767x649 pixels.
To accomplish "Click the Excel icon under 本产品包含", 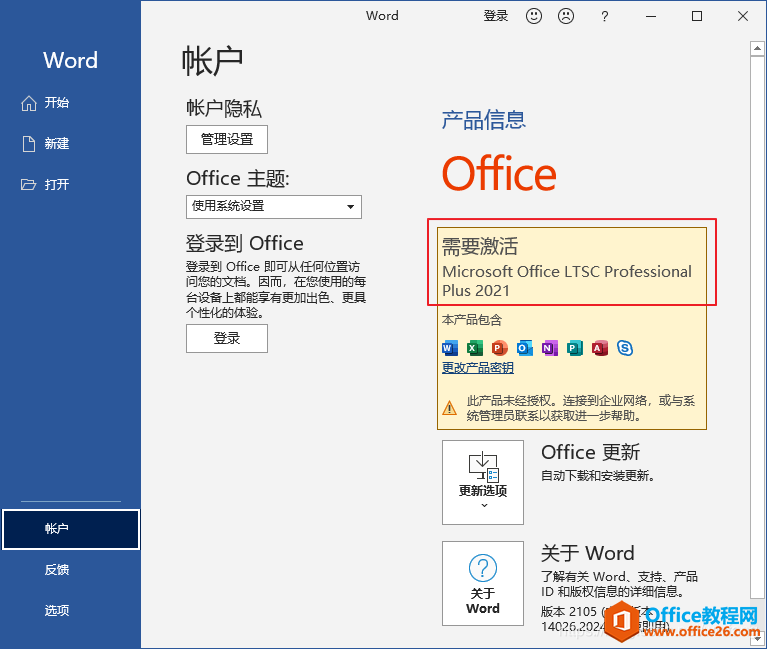I will click(x=475, y=348).
